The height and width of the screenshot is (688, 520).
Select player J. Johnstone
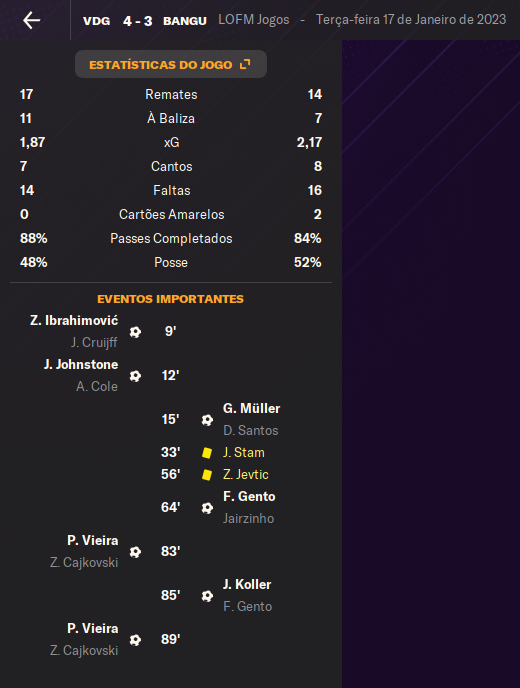tap(81, 365)
